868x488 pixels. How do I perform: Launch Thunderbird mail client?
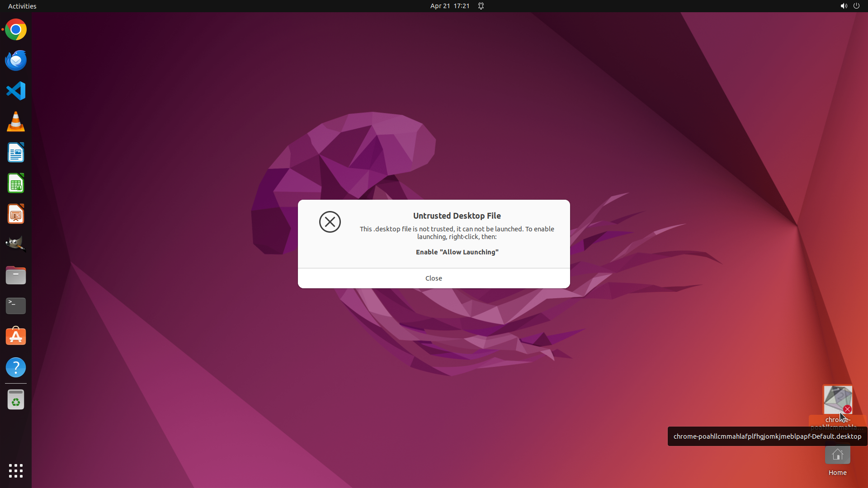coord(16,61)
